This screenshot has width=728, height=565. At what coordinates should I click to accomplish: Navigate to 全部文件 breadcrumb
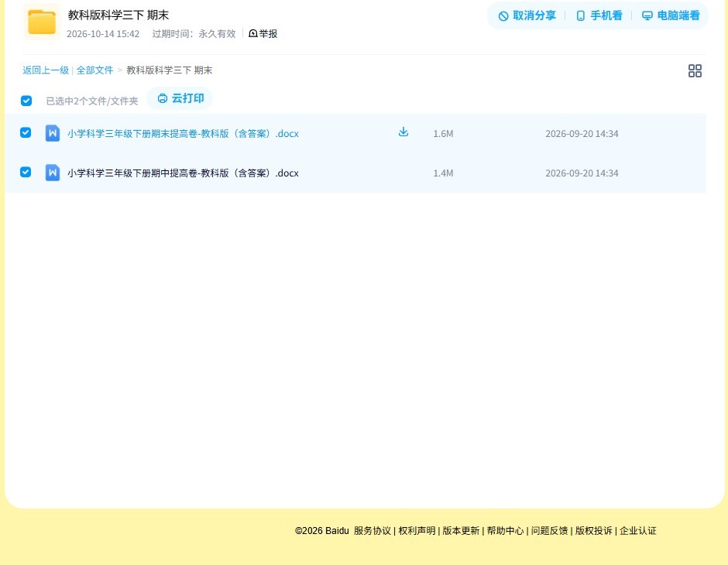point(94,70)
